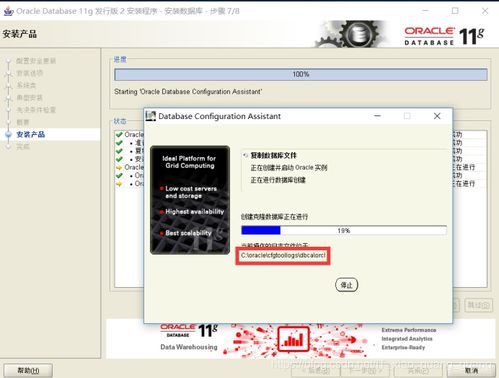Minimize the Oracle installer main window

click(x=425, y=11)
